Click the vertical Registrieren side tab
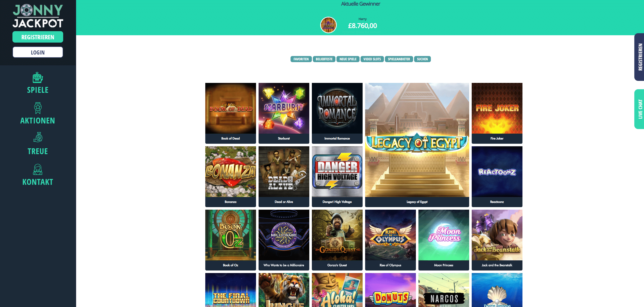The width and height of the screenshot is (644, 307). click(x=639, y=57)
